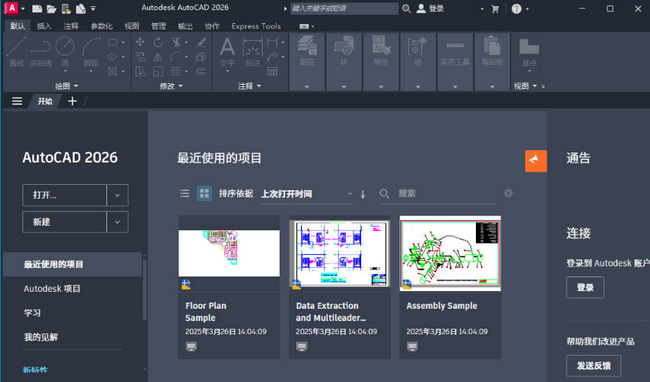Switch to the 输出 ribbon tab
Image resolution: width=650 pixels, height=382 pixels.
point(185,26)
